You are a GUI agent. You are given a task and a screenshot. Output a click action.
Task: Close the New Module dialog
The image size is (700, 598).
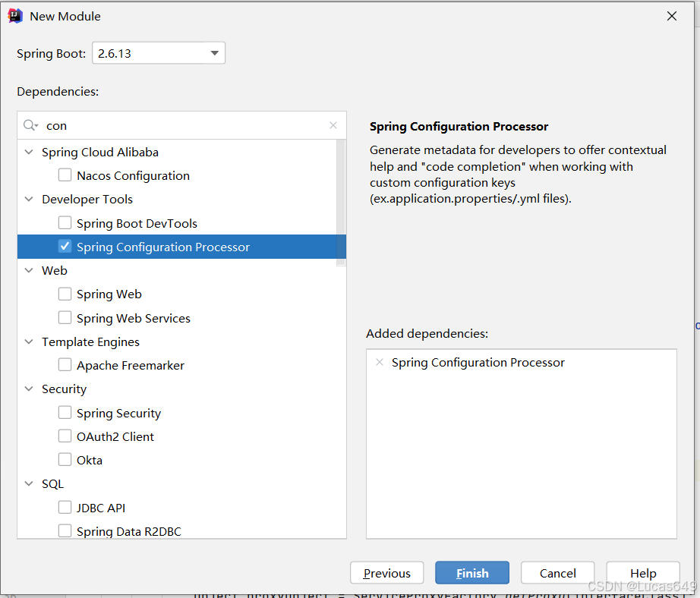(671, 16)
